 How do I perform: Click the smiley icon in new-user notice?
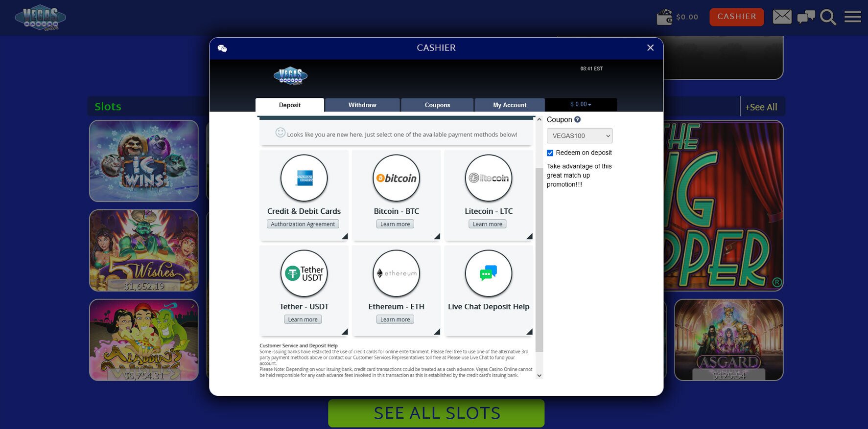click(280, 133)
